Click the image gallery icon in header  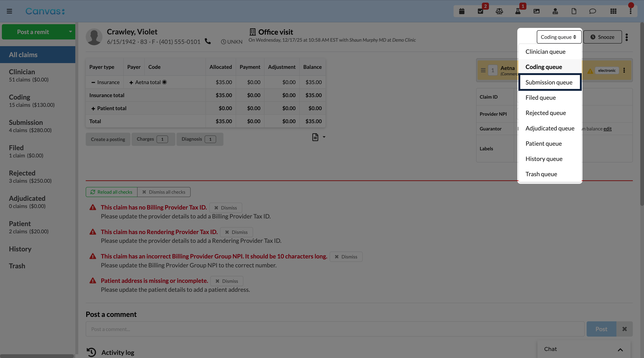pyautogui.click(x=536, y=11)
